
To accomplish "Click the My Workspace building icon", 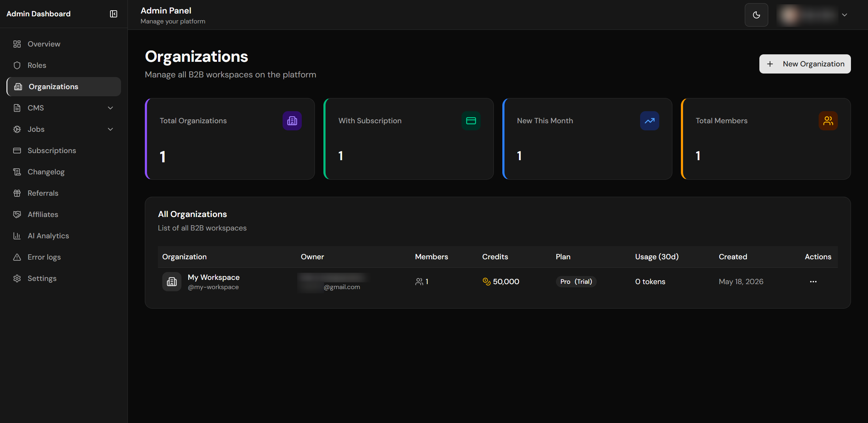I will pyautogui.click(x=172, y=282).
